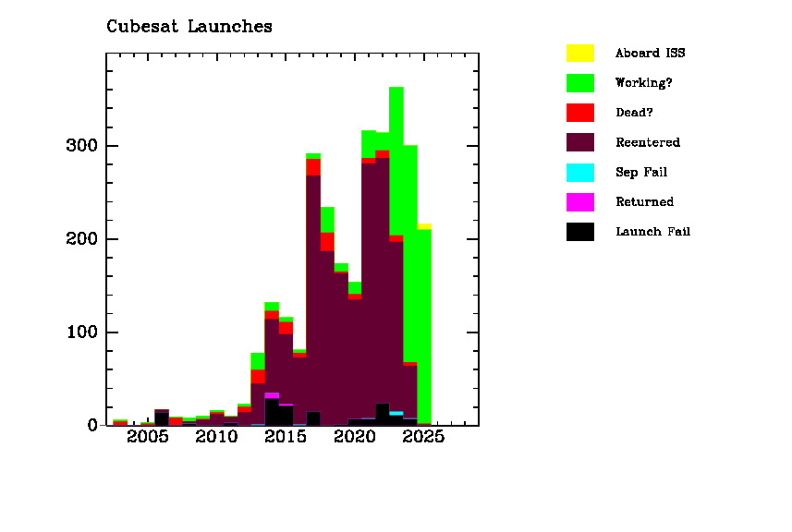Image resolution: width=792 pixels, height=532 pixels.
Task: Click the maroon Reentered legend swatch
Action: (579, 142)
